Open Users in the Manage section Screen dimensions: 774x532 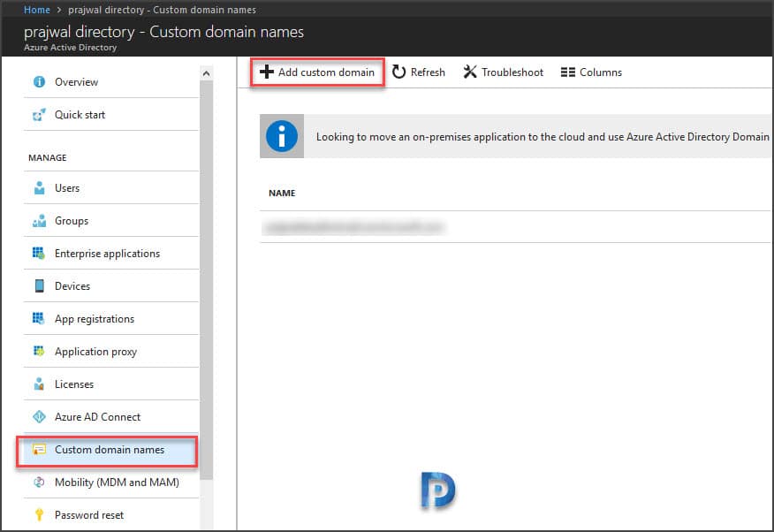[x=111, y=188]
